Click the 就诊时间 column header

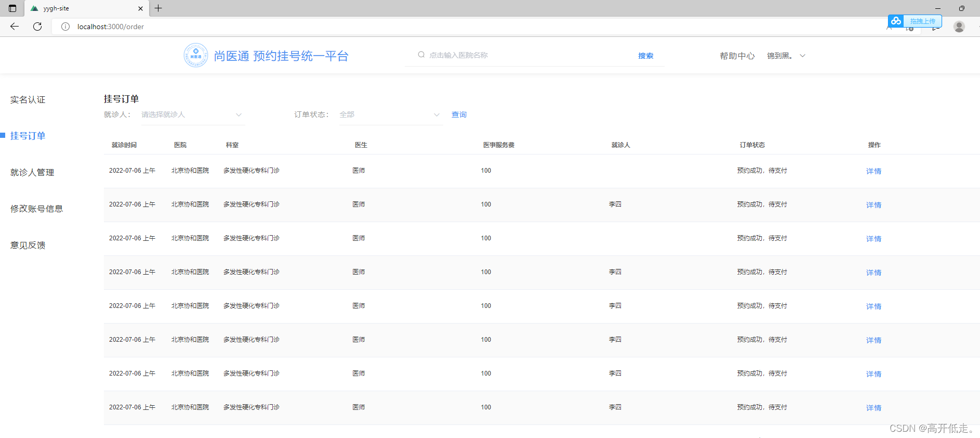coord(124,145)
